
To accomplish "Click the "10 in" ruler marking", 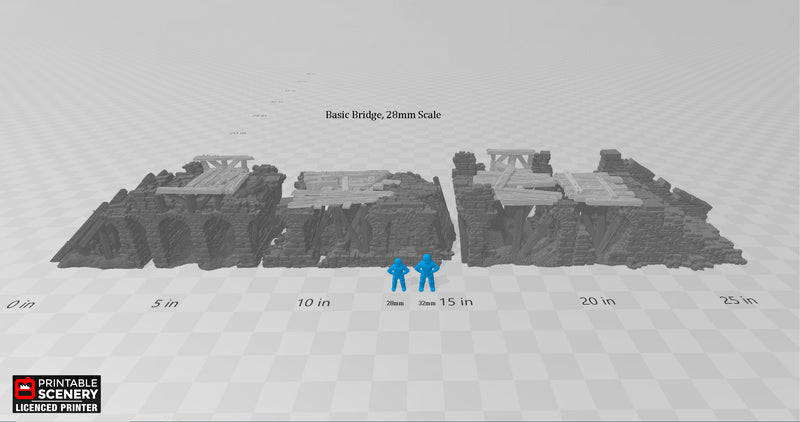I will pyautogui.click(x=314, y=302).
